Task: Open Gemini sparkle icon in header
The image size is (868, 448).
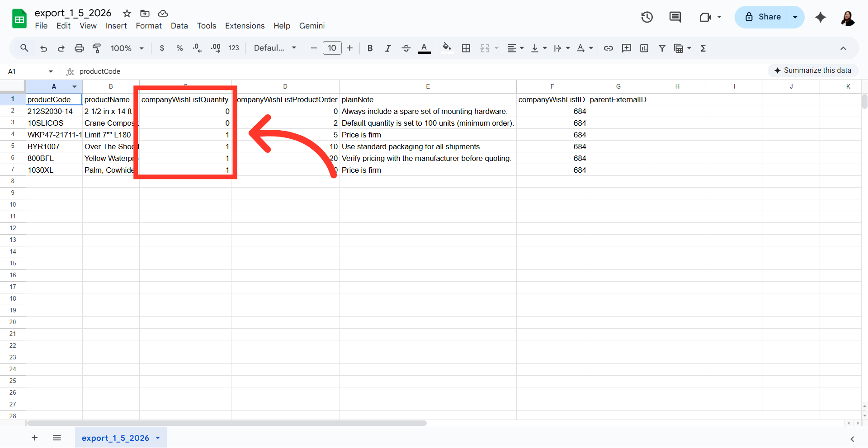Action: [821, 17]
